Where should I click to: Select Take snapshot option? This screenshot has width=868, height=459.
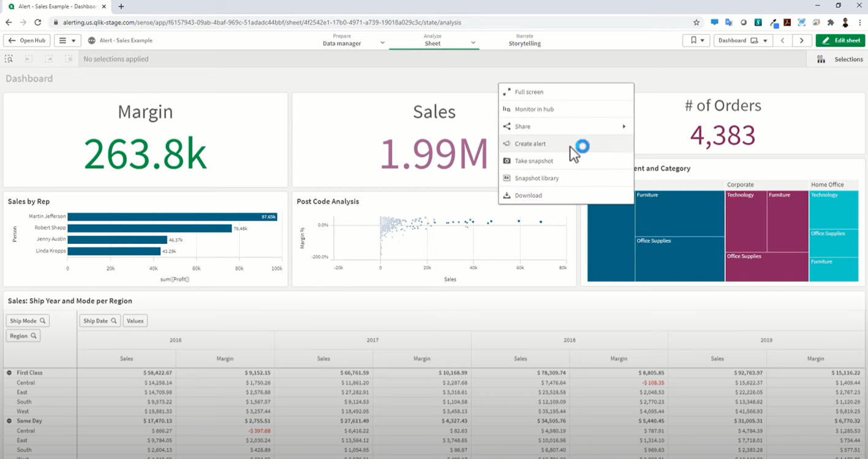pyautogui.click(x=566, y=161)
